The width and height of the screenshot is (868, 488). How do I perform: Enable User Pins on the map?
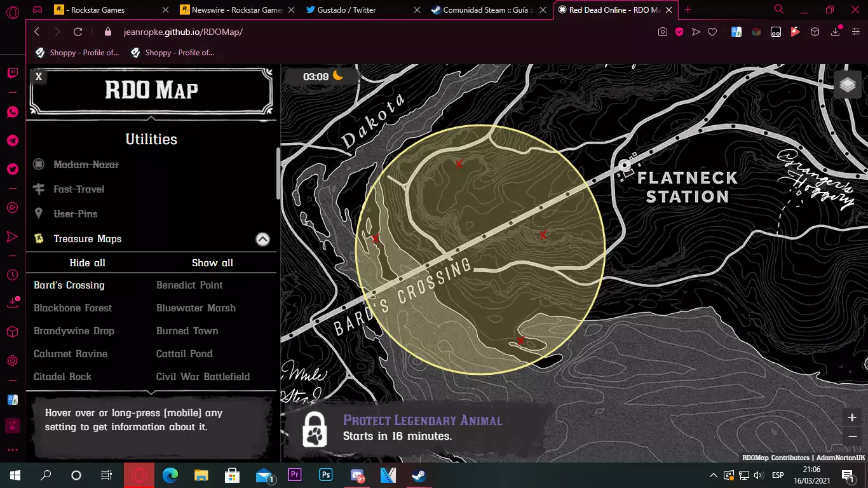[x=75, y=214]
